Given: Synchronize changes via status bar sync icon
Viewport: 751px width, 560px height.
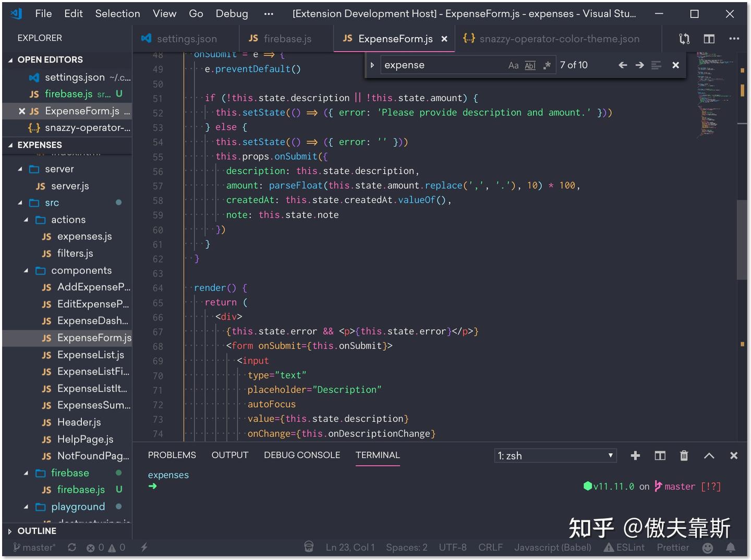Looking at the screenshot, I should (x=72, y=547).
